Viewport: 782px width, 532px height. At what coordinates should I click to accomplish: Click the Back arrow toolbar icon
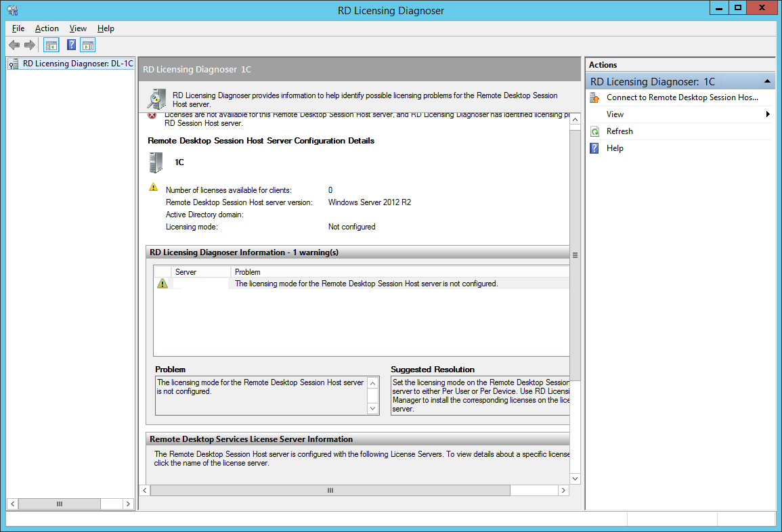14,45
